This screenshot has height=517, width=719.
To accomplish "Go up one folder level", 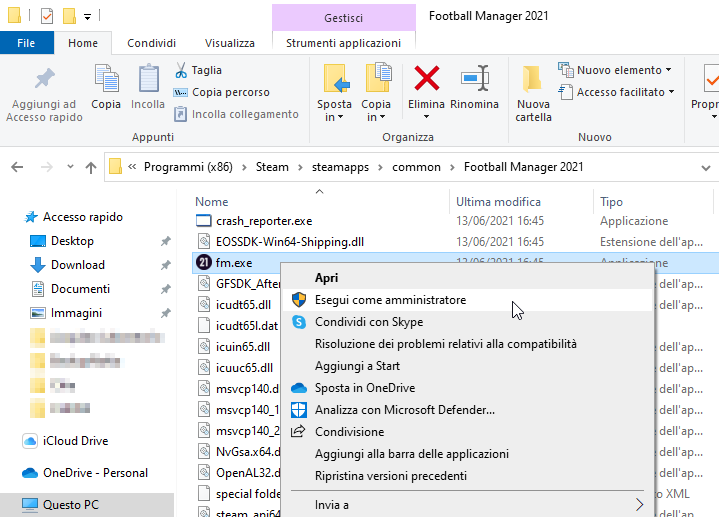I will 91,167.
